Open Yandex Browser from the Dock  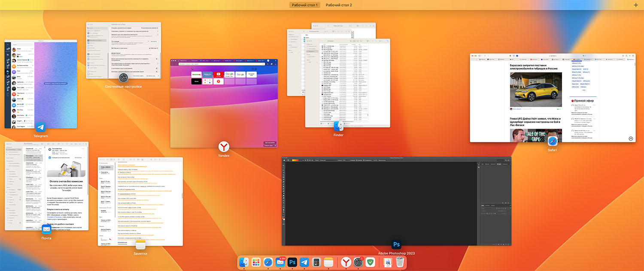(x=346, y=262)
